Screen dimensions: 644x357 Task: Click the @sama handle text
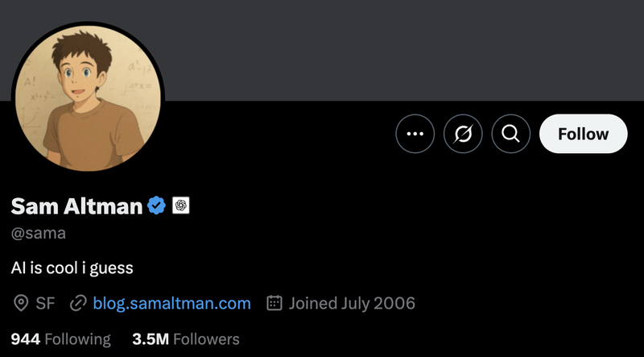39,234
